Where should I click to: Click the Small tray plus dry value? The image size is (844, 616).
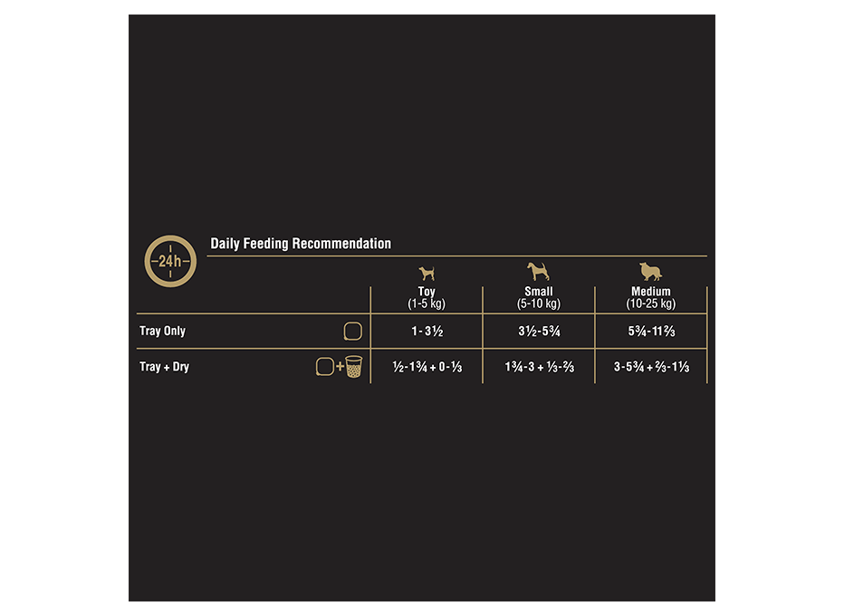(540, 367)
